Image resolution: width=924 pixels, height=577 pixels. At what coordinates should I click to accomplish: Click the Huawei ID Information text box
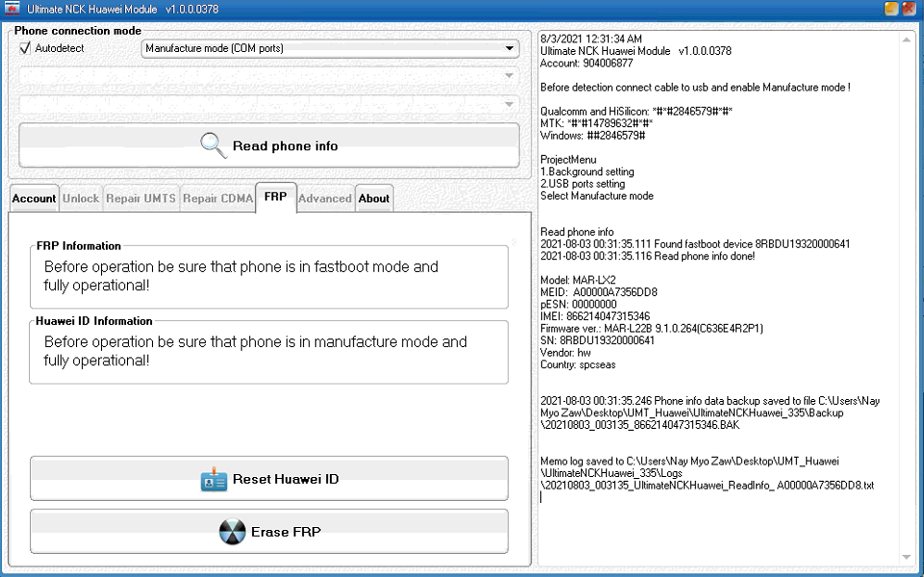(269, 352)
